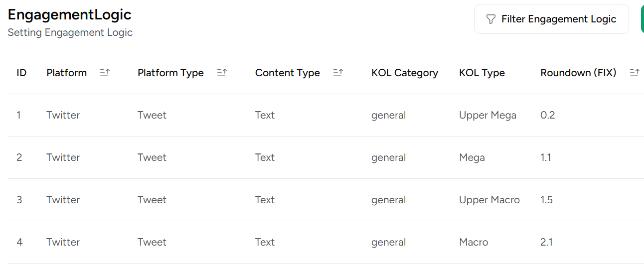Click the roundown value 0.2

click(x=547, y=115)
